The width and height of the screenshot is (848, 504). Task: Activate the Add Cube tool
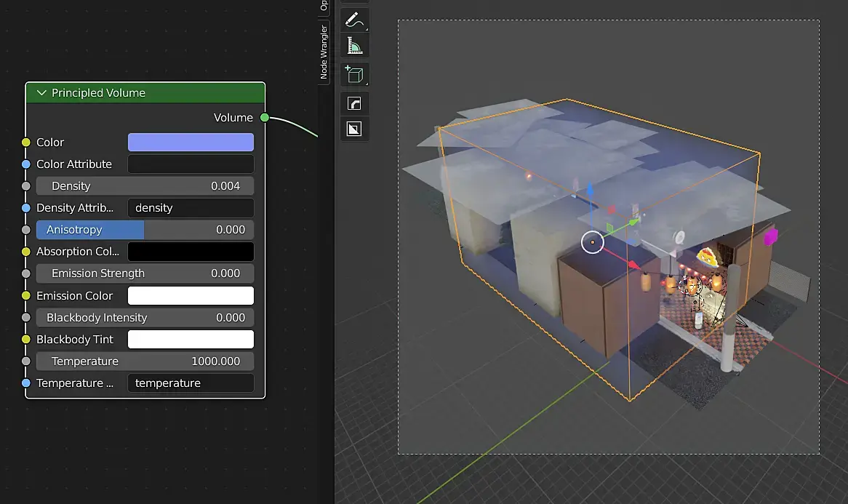pyautogui.click(x=354, y=74)
